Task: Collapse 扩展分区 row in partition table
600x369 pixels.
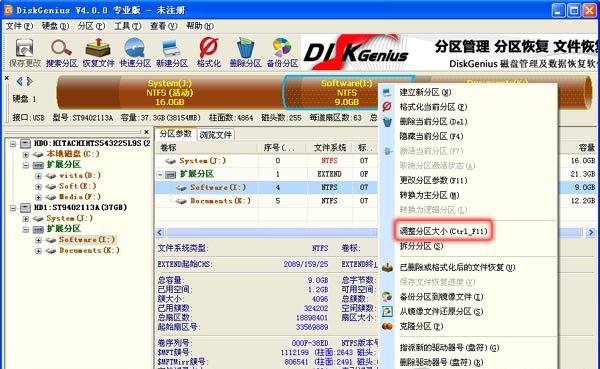Action: [160, 175]
